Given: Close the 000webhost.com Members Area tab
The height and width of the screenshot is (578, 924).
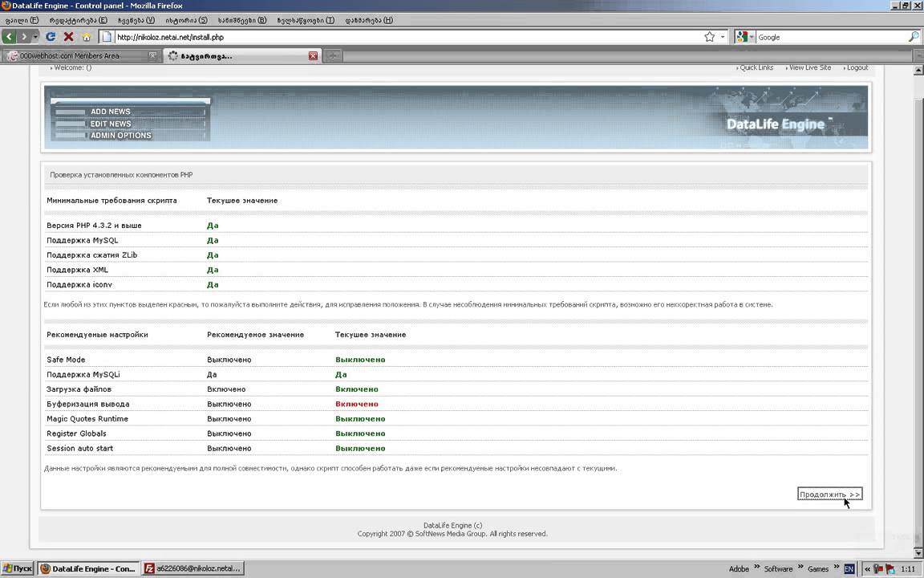Looking at the screenshot, I should click(x=152, y=56).
